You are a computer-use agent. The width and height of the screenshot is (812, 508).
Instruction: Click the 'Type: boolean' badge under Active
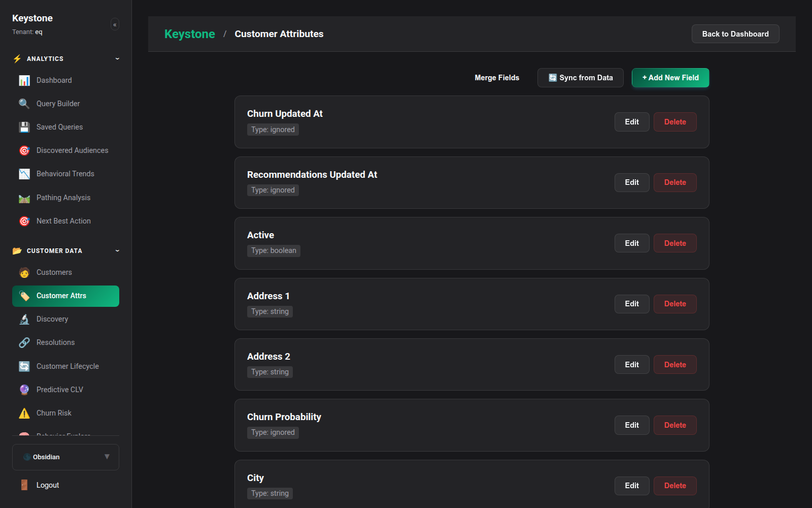tap(274, 250)
